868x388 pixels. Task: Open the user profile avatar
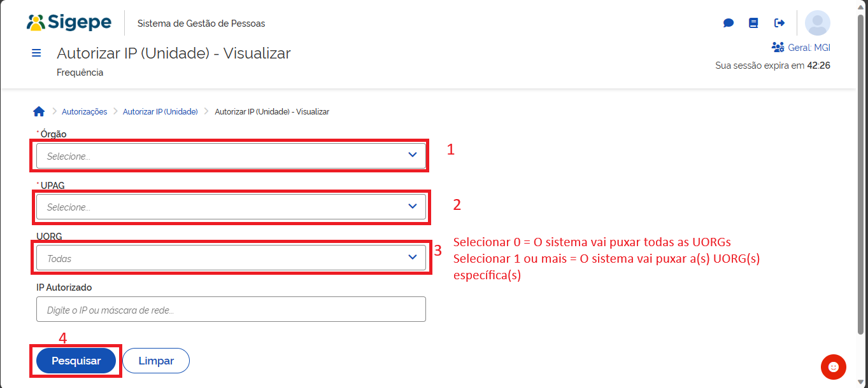click(817, 23)
